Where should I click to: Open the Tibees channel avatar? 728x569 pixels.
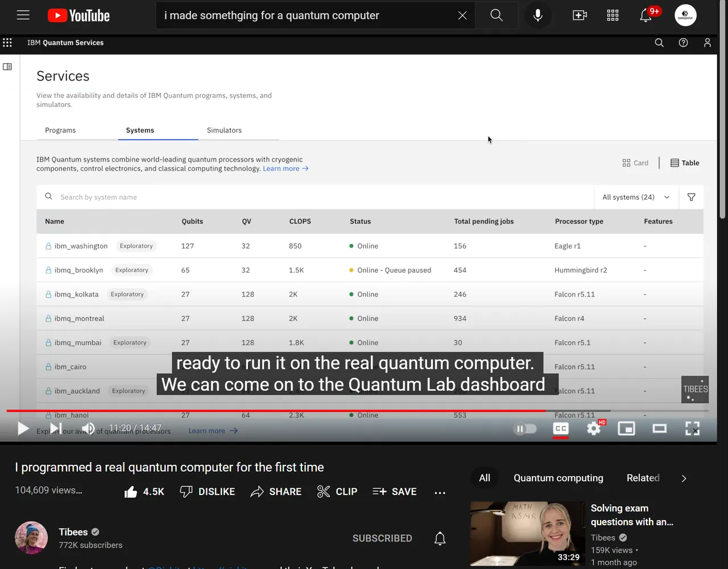tap(31, 538)
